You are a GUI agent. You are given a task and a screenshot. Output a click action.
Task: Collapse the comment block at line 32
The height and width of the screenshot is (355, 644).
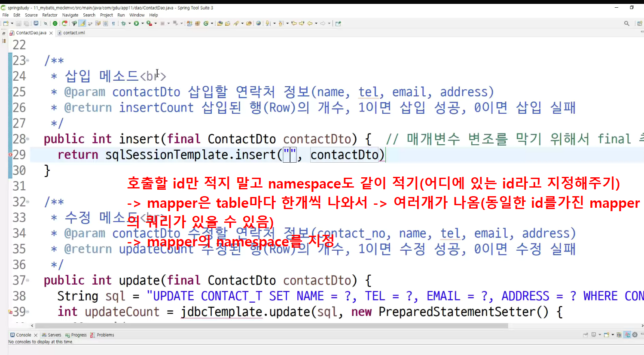tap(28, 202)
